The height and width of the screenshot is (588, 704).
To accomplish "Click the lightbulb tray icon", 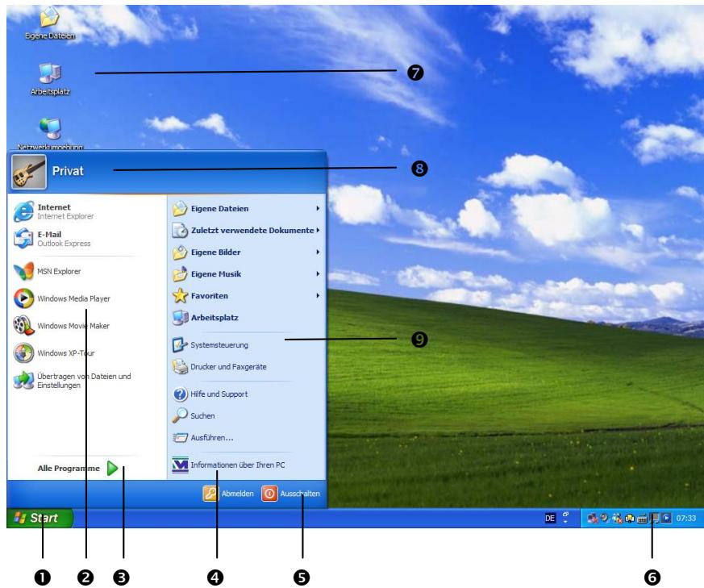I will pyautogui.click(x=630, y=519).
